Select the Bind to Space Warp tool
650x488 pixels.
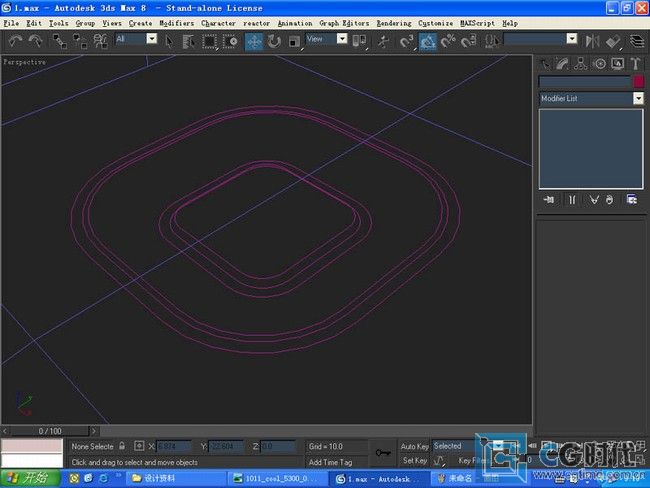point(100,41)
